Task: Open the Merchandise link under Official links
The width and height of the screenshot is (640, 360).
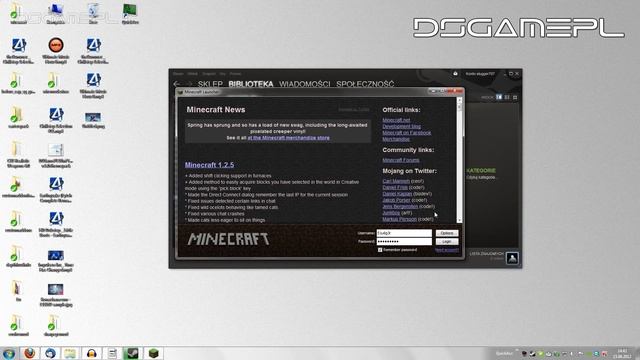Action: (x=396, y=139)
